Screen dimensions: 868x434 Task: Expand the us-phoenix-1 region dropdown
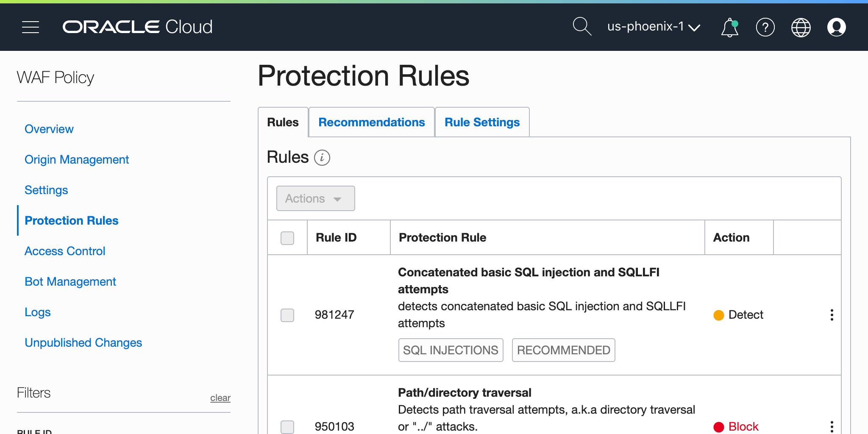[x=653, y=27]
